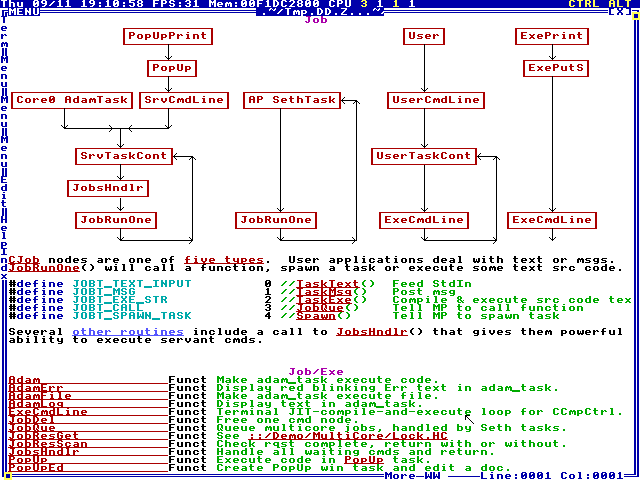The height and width of the screenshot is (480, 640).
Task: Click the ExePutS diagram box
Action: point(556,68)
